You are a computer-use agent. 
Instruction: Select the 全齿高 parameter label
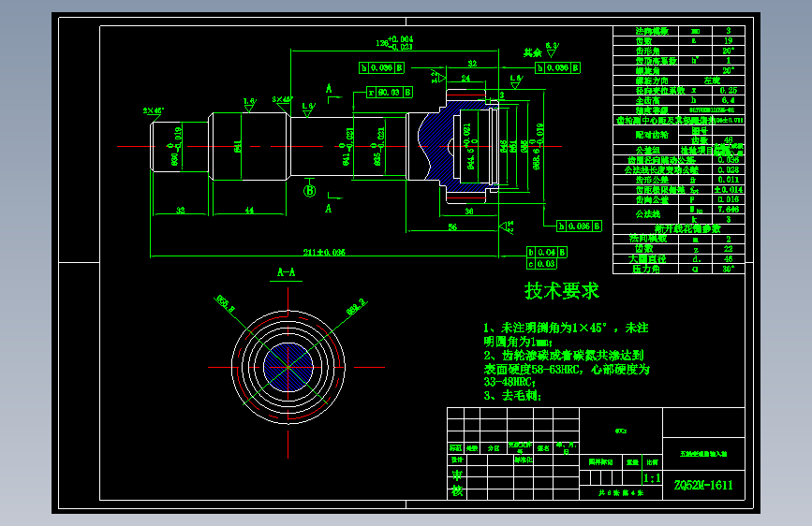point(648,100)
